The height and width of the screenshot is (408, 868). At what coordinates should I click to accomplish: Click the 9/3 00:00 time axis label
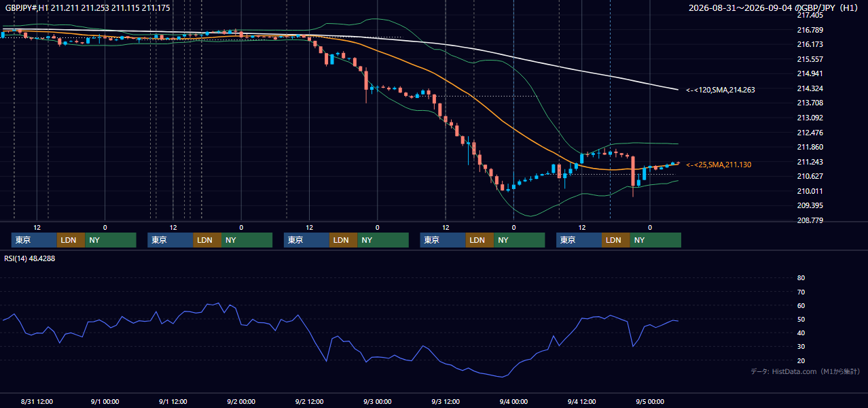(x=378, y=402)
